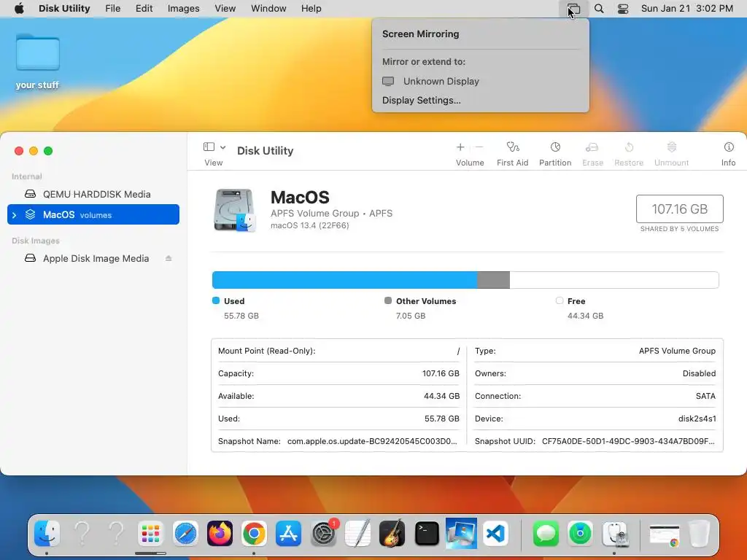The image size is (747, 560).
Task: Open Control Center icon
Action: pos(623,9)
